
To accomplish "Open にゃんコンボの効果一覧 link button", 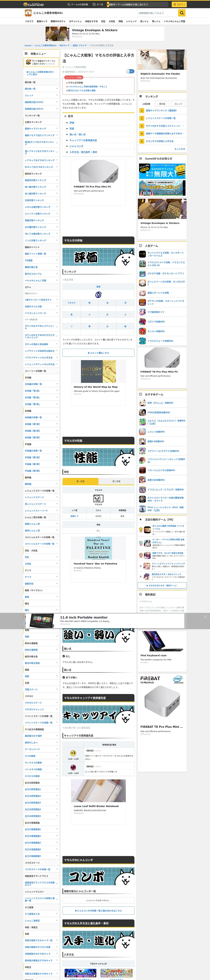I will click(x=98, y=911).
